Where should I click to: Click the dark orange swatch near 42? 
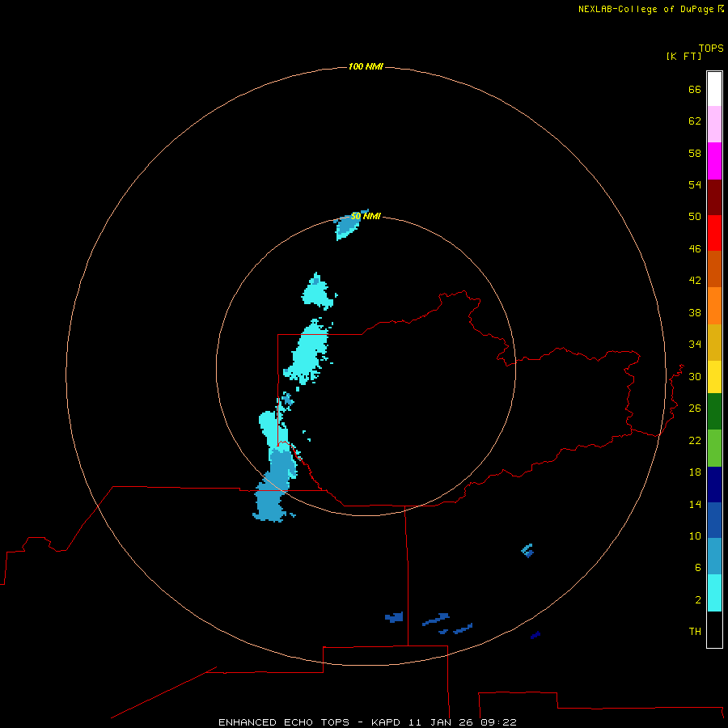[714, 269]
